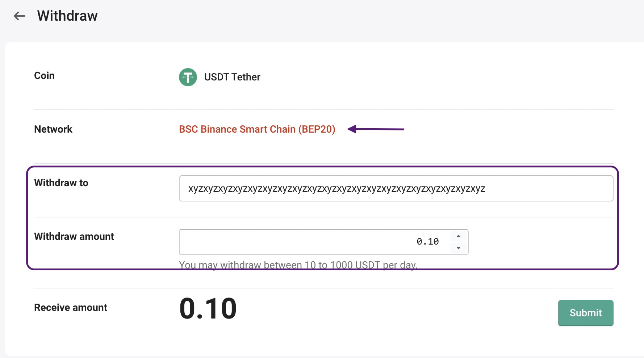
Task: Click the purple arrow pointing at network
Action: pyautogui.click(x=376, y=129)
